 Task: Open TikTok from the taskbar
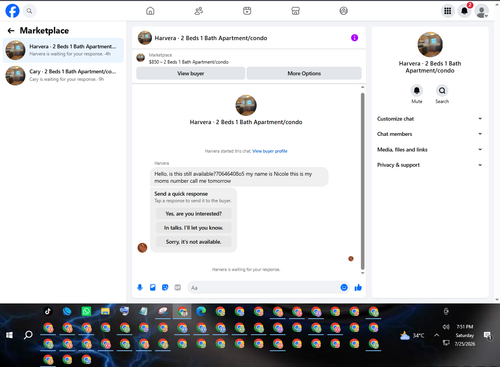click(x=48, y=311)
